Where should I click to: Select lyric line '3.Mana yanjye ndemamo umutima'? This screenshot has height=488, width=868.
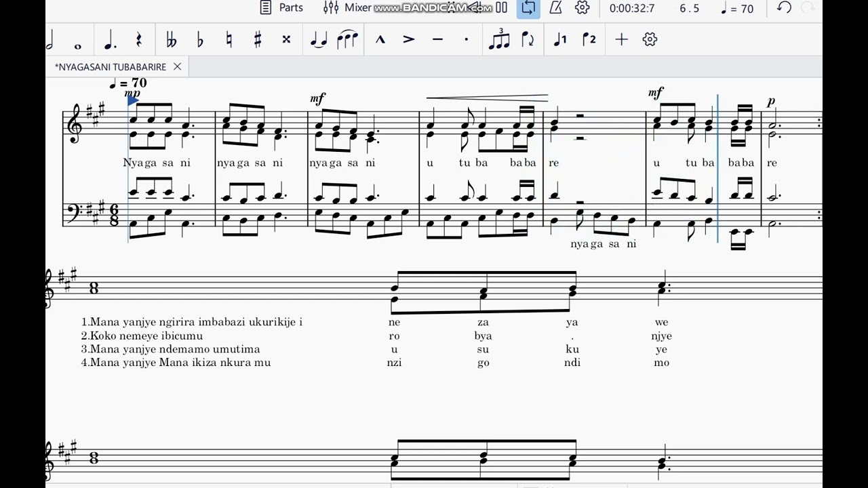(x=170, y=349)
